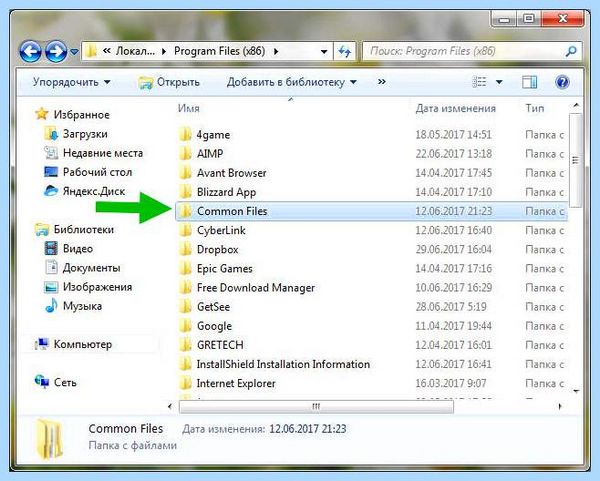Select InstallShield Installation Information folder name

(x=283, y=364)
